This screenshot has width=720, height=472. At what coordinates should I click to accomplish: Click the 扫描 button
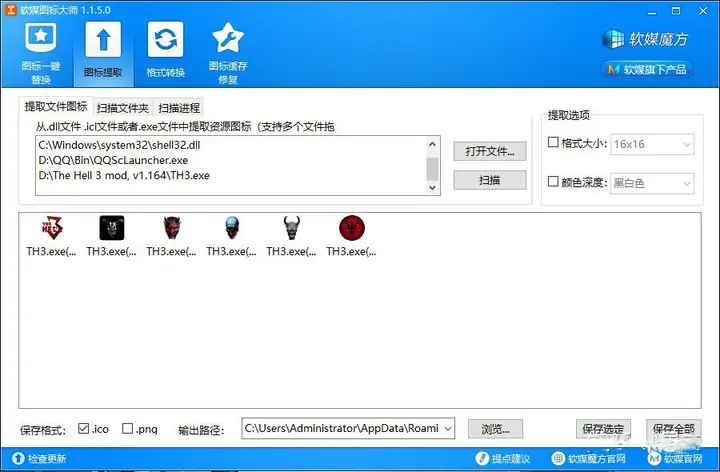pyautogui.click(x=490, y=180)
